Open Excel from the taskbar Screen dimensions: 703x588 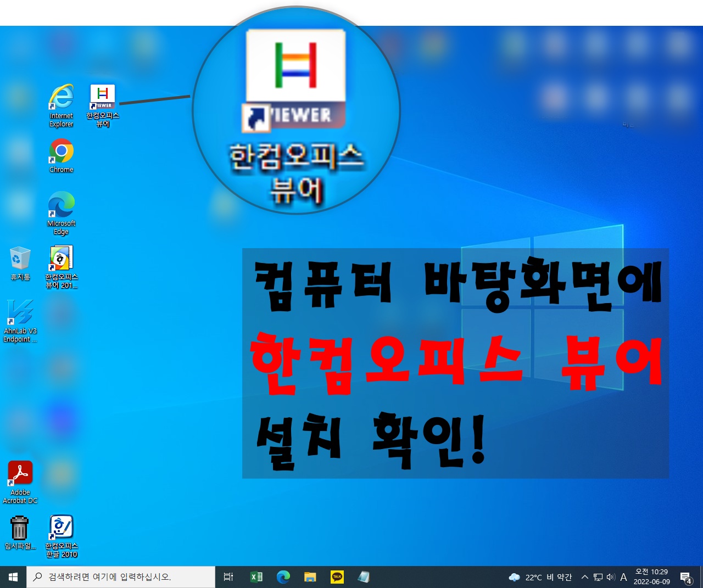pyautogui.click(x=256, y=577)
